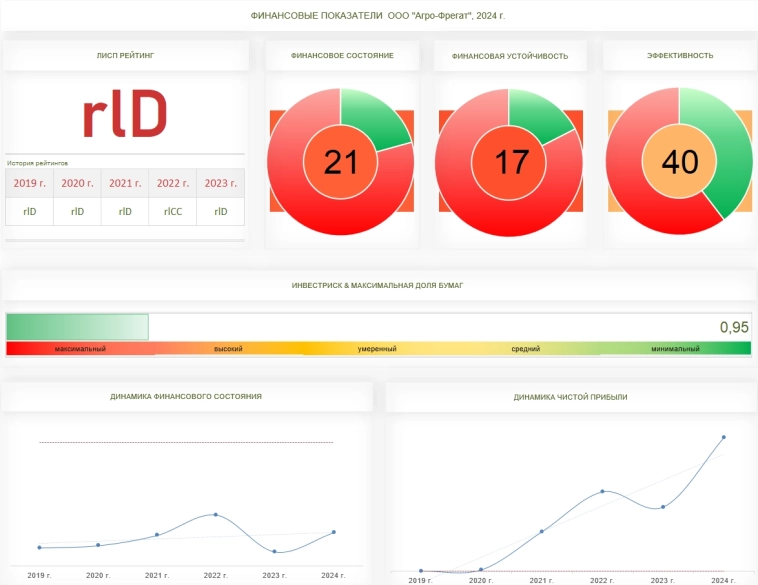This screenshot has width=758, height=585.
Task: Click the large rlD rating logo
Action: pos(124,117)
